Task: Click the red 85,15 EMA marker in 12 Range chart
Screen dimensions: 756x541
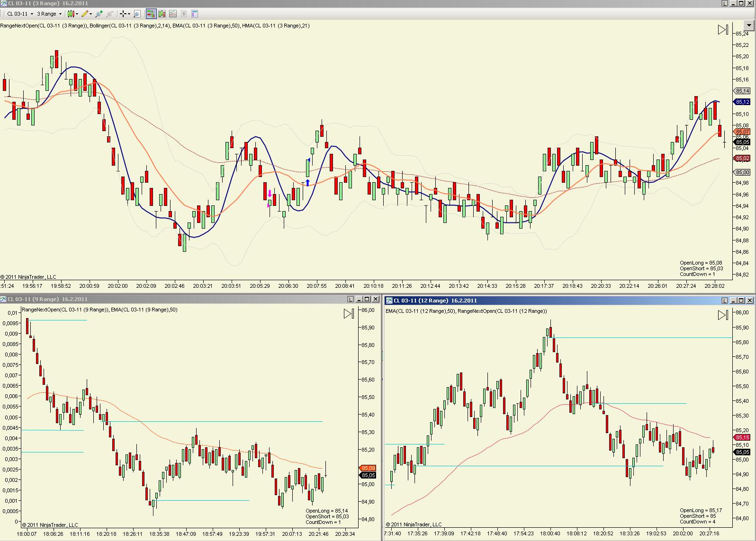Action: tap(742, 437)
